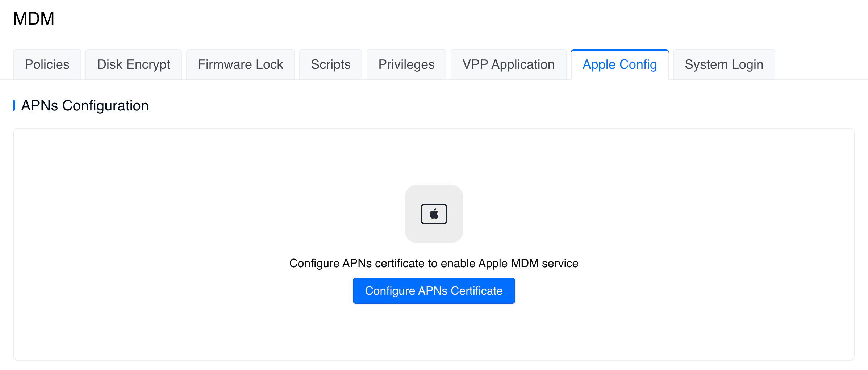Click blank space right of the APNs Configuration heading
The image size is (868, 370).
coord(435,106)
